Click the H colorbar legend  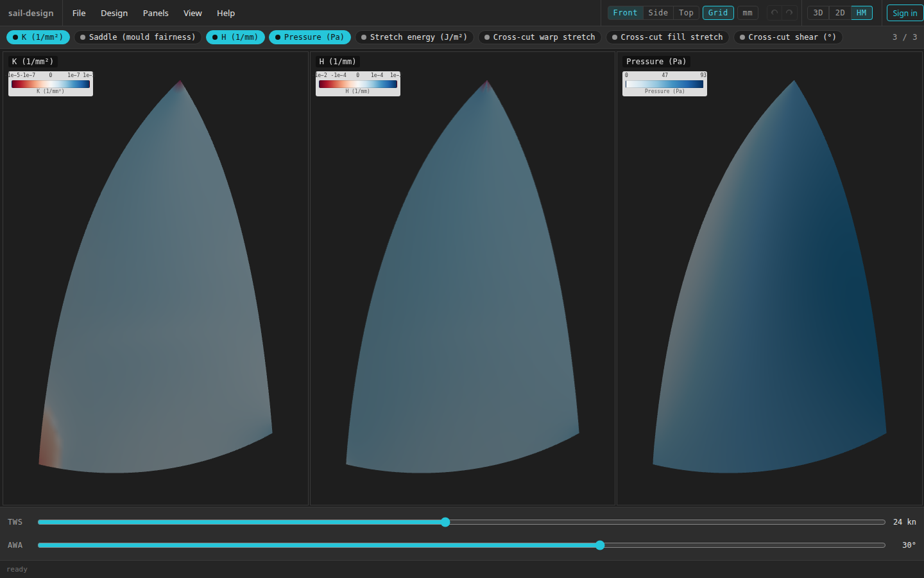[358, 83]
